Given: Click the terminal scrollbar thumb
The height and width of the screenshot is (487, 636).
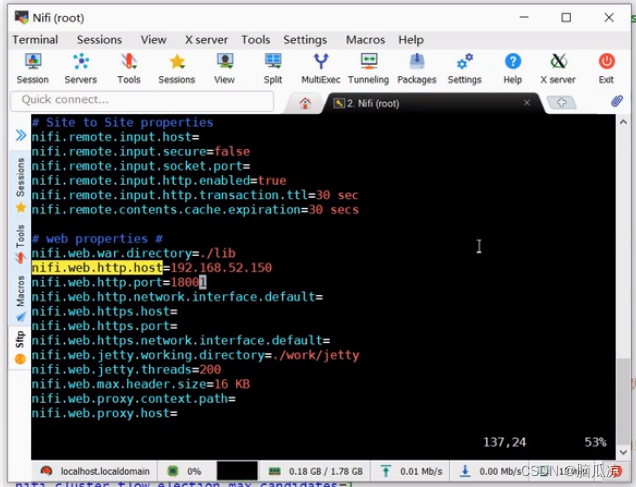Looking at the screenshot, I should [623, 401].
